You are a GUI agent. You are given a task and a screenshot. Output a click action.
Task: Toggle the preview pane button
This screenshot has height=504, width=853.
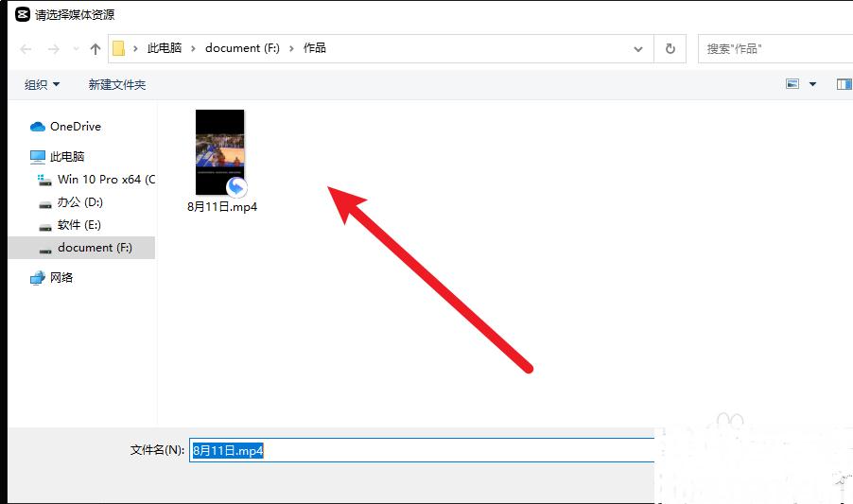pyautogui.click(x=844, y=85)
